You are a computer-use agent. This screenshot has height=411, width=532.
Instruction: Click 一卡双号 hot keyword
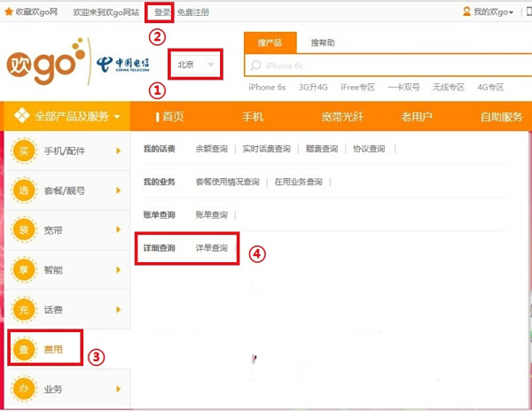pos(403,87)
